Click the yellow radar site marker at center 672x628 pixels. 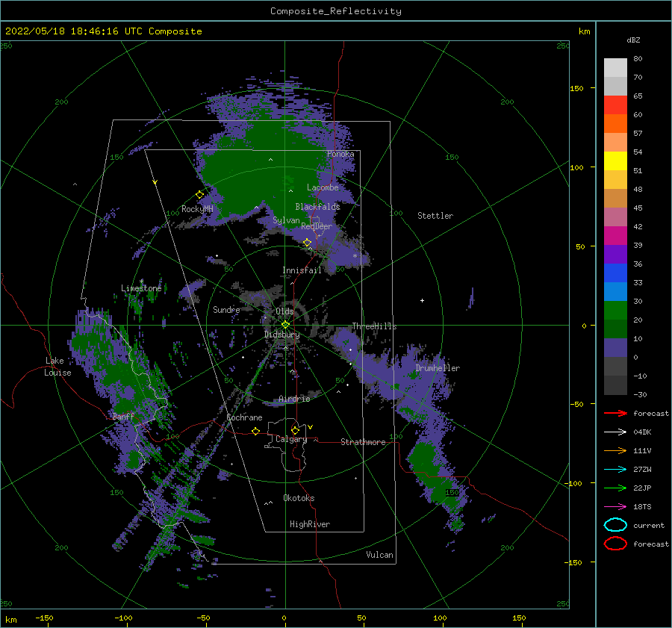(285, 325)
